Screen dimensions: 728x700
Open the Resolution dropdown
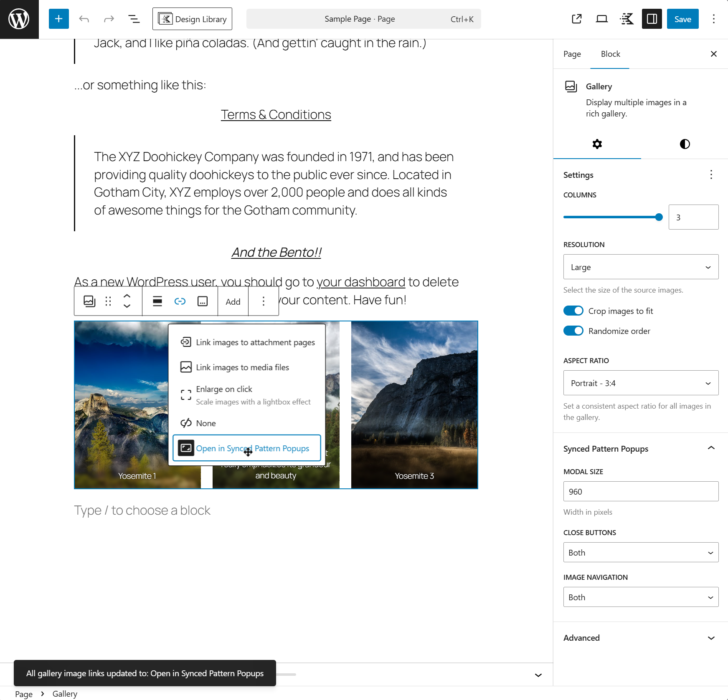click(640, 267)
